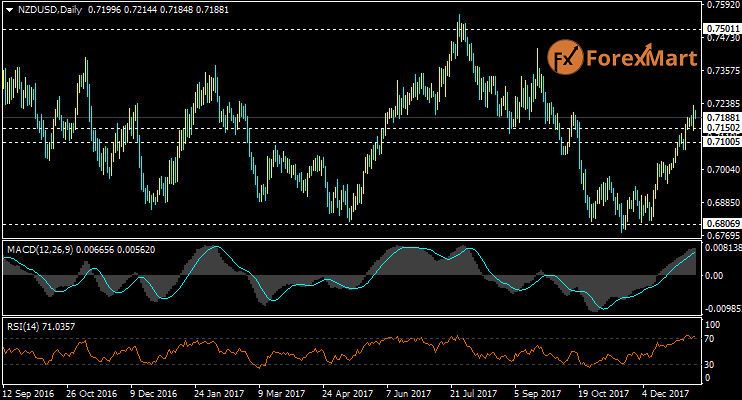Click the triangle icon before NZDUSD title
The width and height of the screenshot is (742, 400).
pyautogui.click(x=9, y=8)
